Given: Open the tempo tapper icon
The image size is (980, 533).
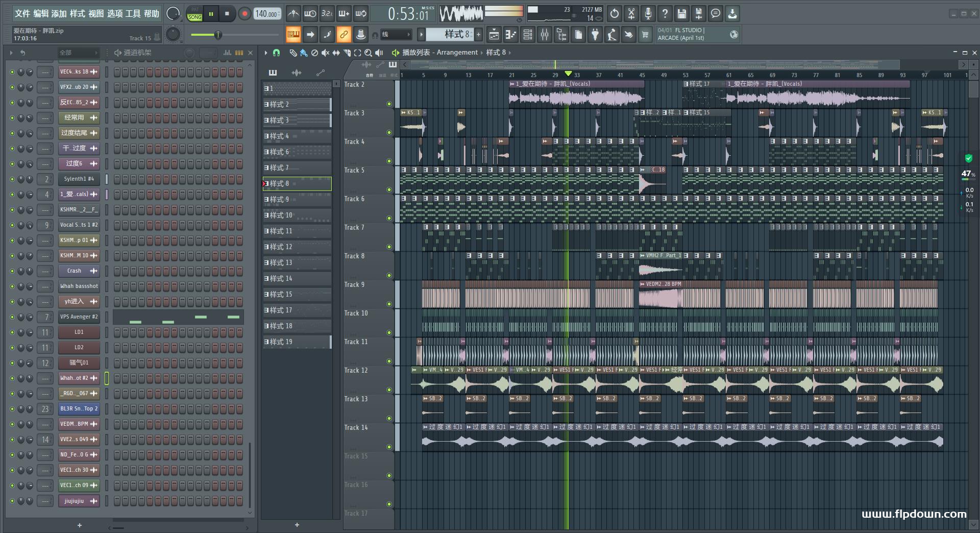Looking at the screenshot, I should [x=612, y=35].
